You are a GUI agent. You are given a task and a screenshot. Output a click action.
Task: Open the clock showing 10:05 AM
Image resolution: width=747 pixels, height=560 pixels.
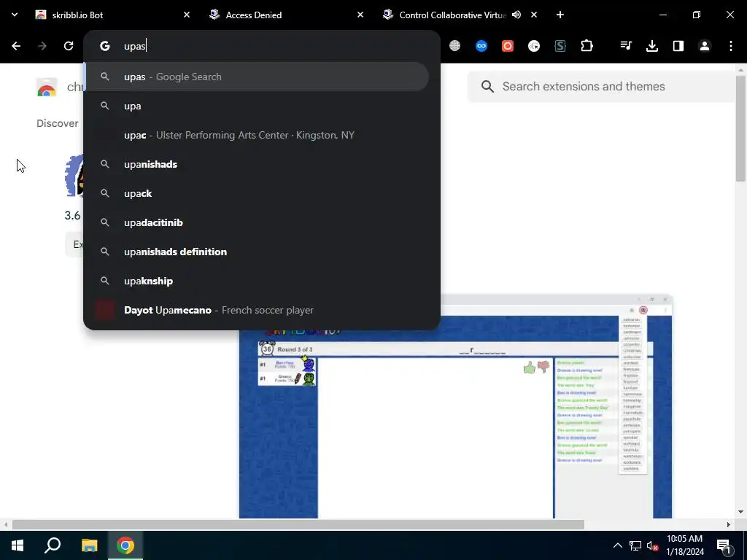point(684,545)
